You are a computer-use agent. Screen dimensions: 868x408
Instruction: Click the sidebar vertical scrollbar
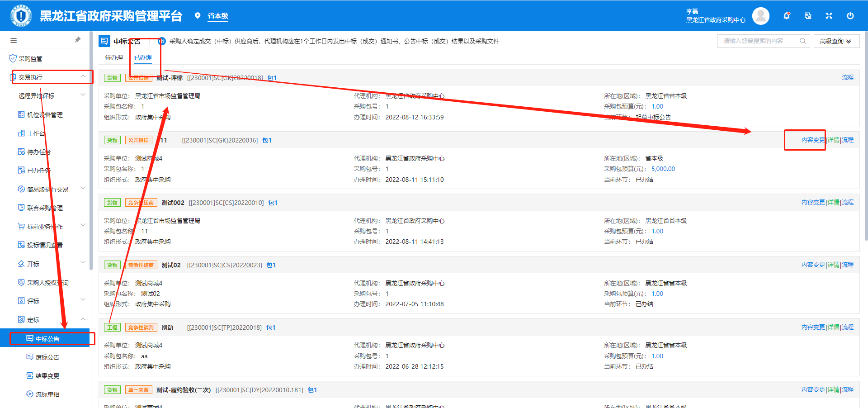click(91, 152)
